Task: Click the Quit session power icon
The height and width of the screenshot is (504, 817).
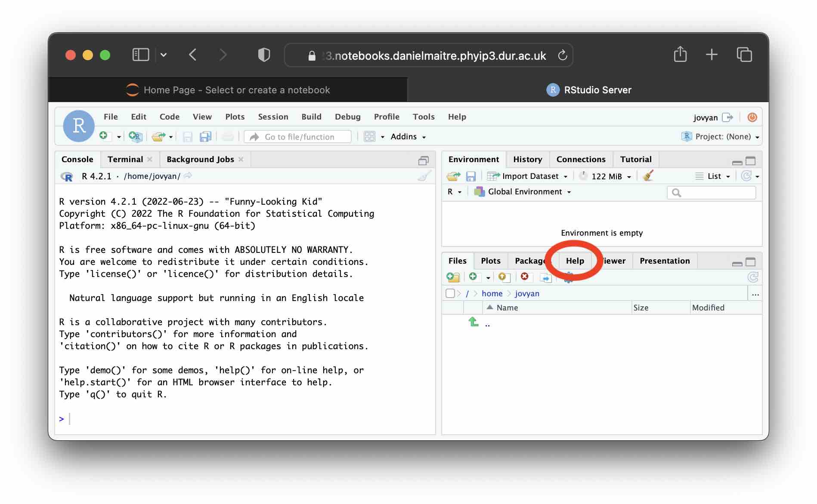Action: (x=752, y=117)
